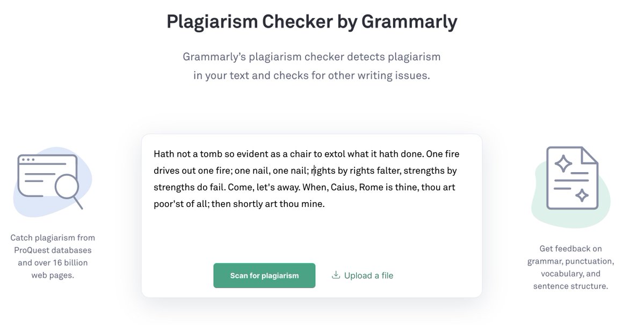The image size is (644, 325).
Task: Click the download arrow icon beside Upload
Action: 336,275
